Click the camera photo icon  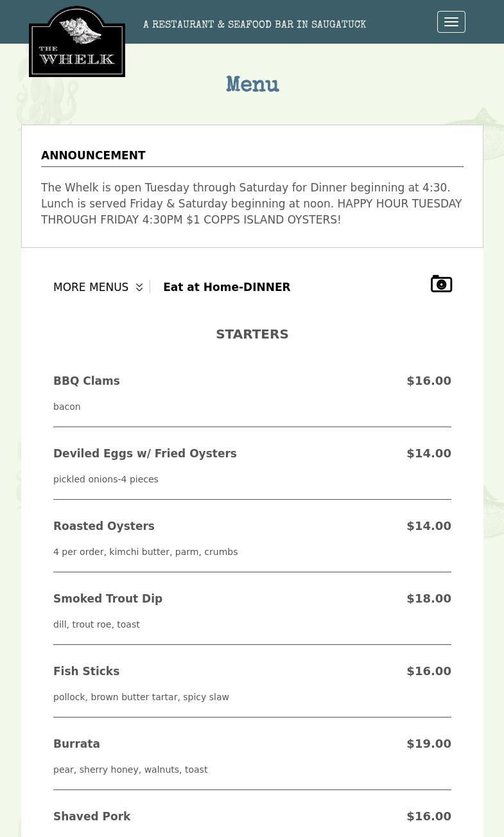(441, 284)
